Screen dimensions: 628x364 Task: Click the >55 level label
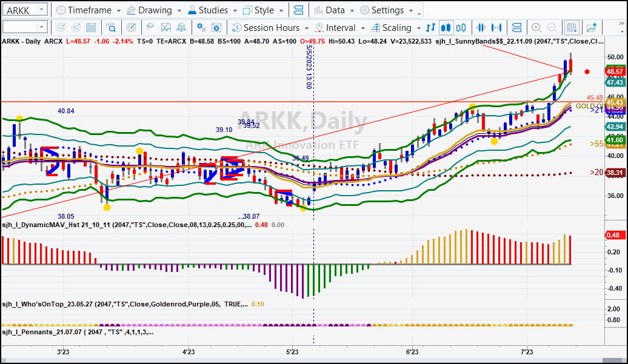pos(596,144)
